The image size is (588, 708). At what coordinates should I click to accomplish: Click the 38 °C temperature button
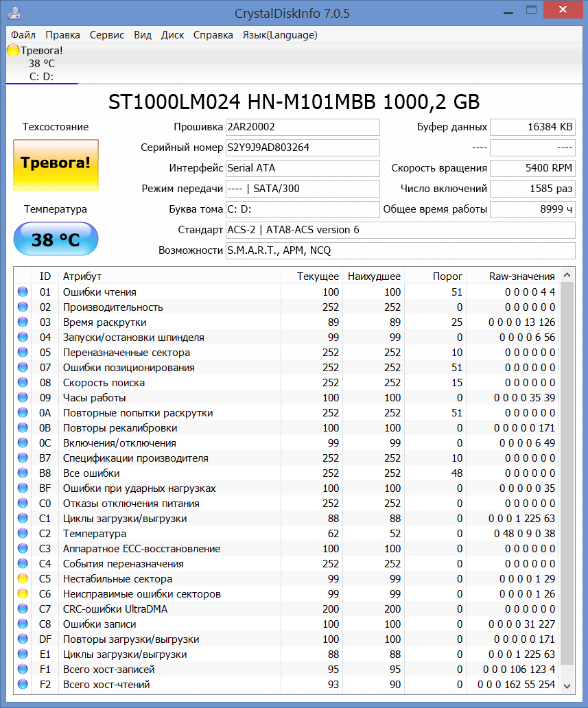(56, 239)
